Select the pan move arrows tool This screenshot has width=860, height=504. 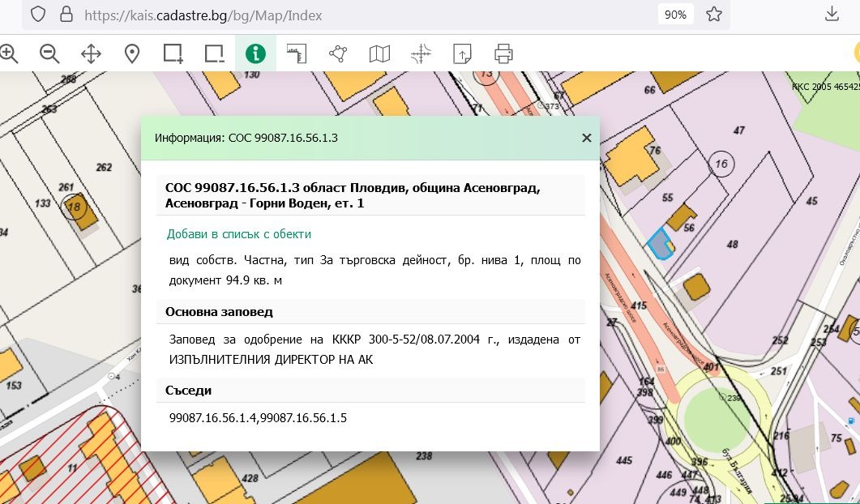[91, 54]
